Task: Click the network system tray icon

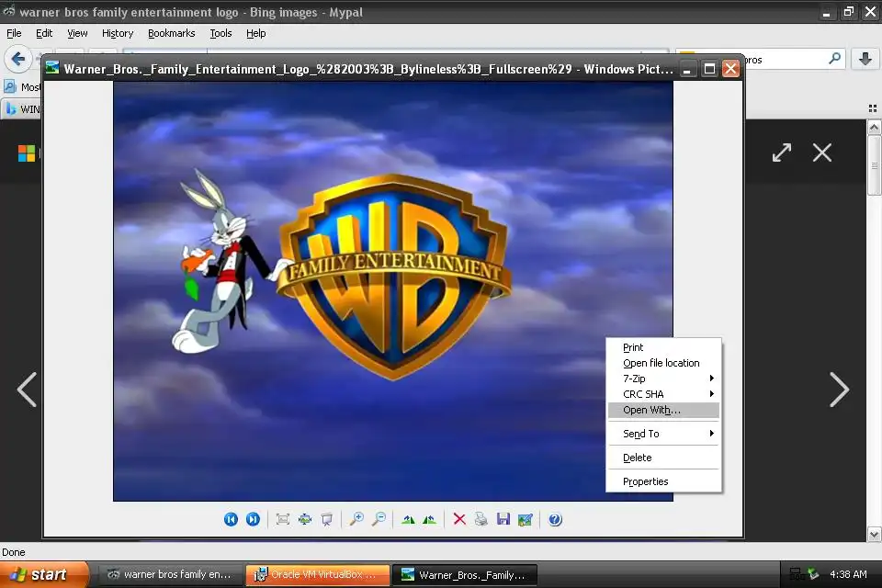Action: coord(797,574)
